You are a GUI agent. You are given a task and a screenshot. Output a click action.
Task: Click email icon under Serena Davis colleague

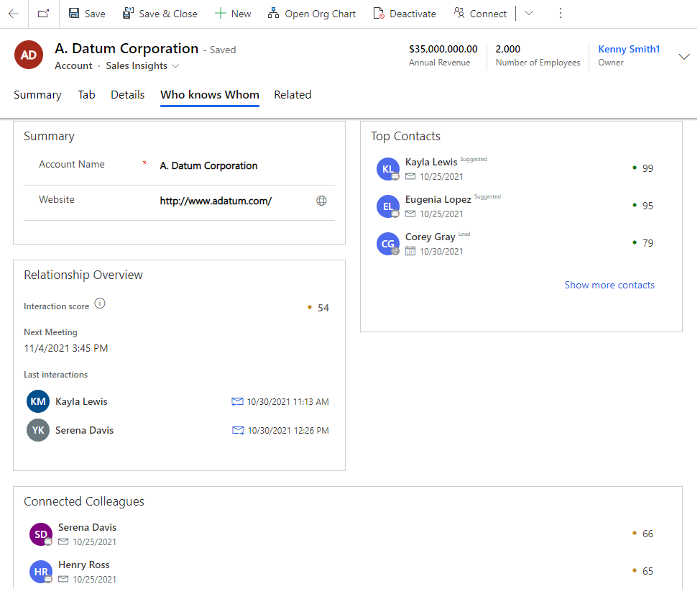(63, 542)
